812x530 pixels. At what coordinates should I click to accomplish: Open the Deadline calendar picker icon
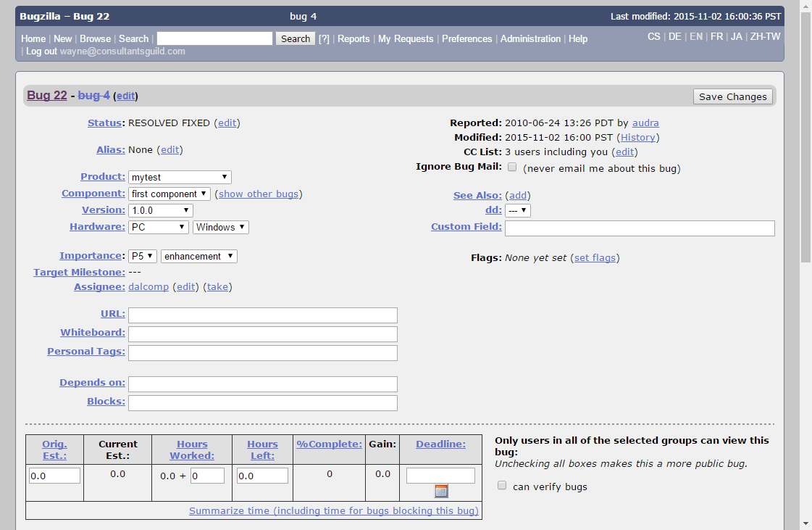pos(441,491)
